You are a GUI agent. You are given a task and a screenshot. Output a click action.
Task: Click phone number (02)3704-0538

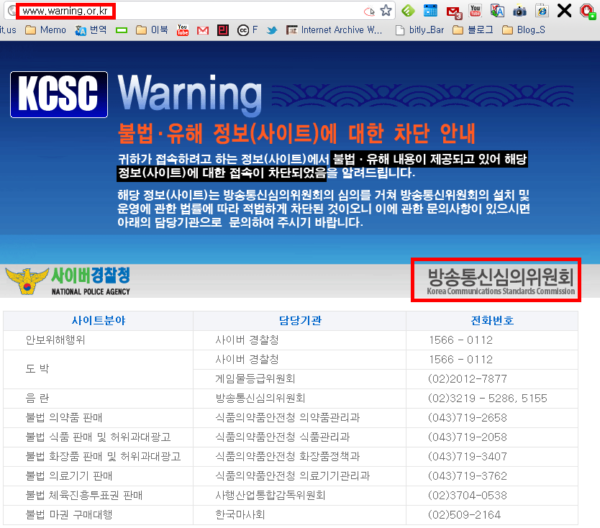(x=468, y=495)
